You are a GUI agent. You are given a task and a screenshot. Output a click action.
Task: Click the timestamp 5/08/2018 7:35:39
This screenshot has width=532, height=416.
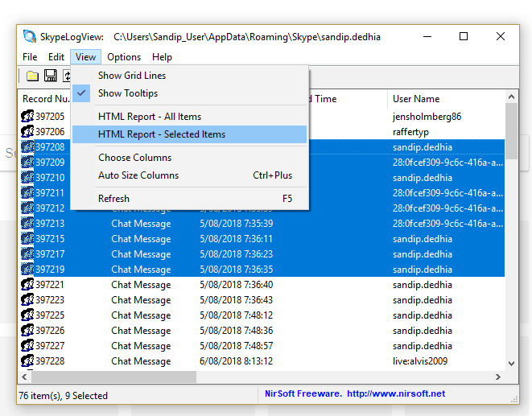pos(236,224)
